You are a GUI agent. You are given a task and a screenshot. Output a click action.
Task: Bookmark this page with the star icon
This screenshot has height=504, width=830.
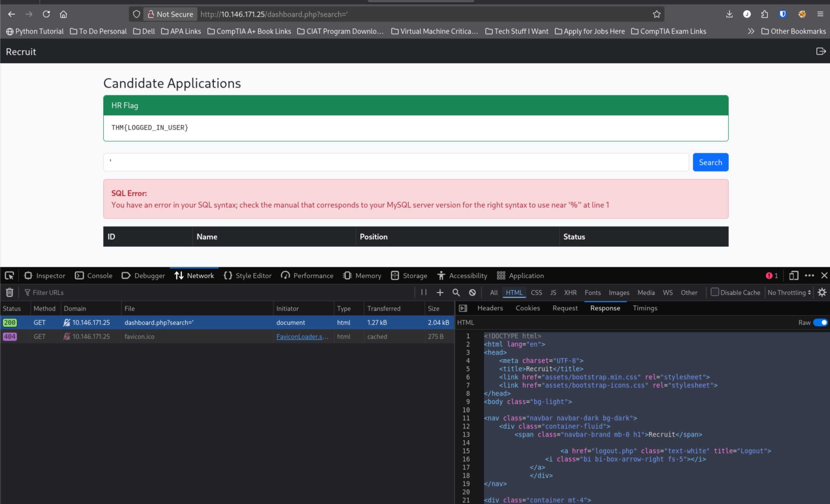coord(657,14)
